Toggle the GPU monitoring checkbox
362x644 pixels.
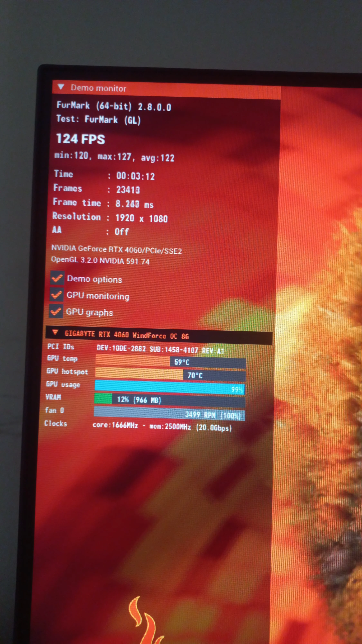pyautogui.click(x=56, y=294)
